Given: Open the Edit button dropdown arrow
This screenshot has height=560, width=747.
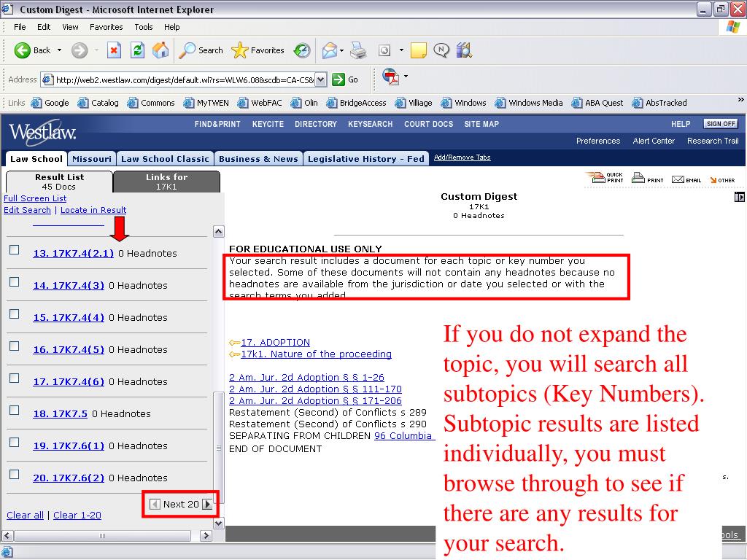Looking at the screenshot, I should pos(401,50).
